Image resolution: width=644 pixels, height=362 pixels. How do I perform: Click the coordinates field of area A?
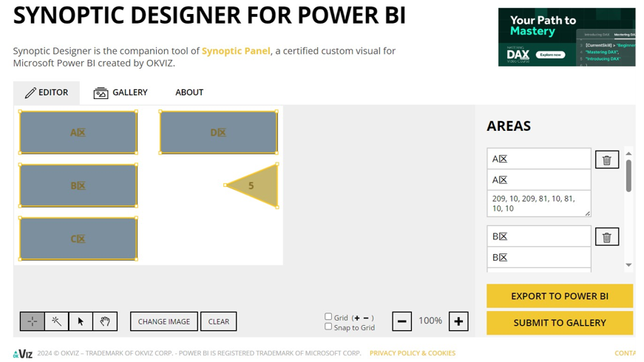(539, 204)
